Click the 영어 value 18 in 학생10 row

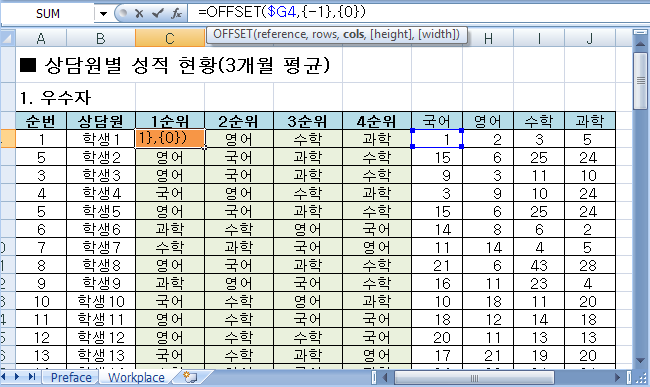point(488,301)
